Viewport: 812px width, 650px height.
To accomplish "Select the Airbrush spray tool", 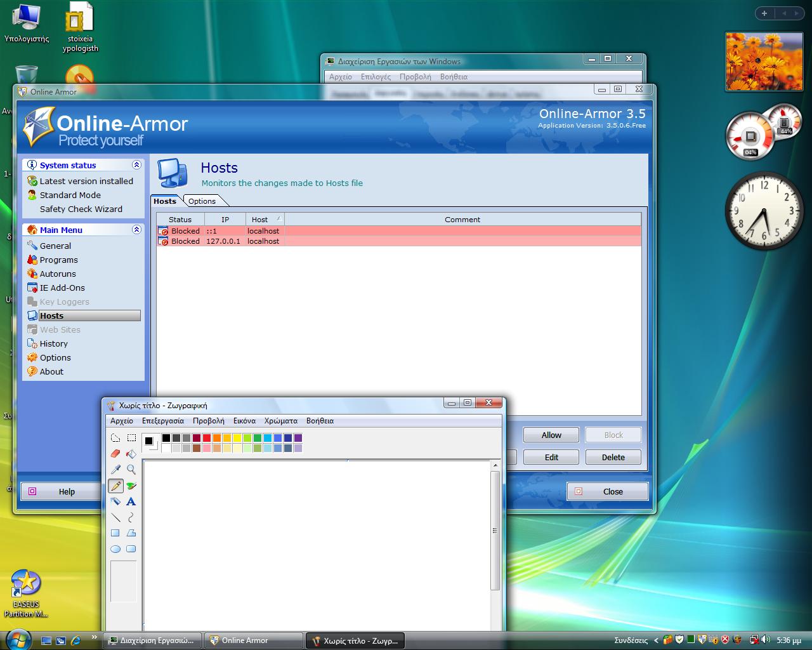I will [115, 501].
